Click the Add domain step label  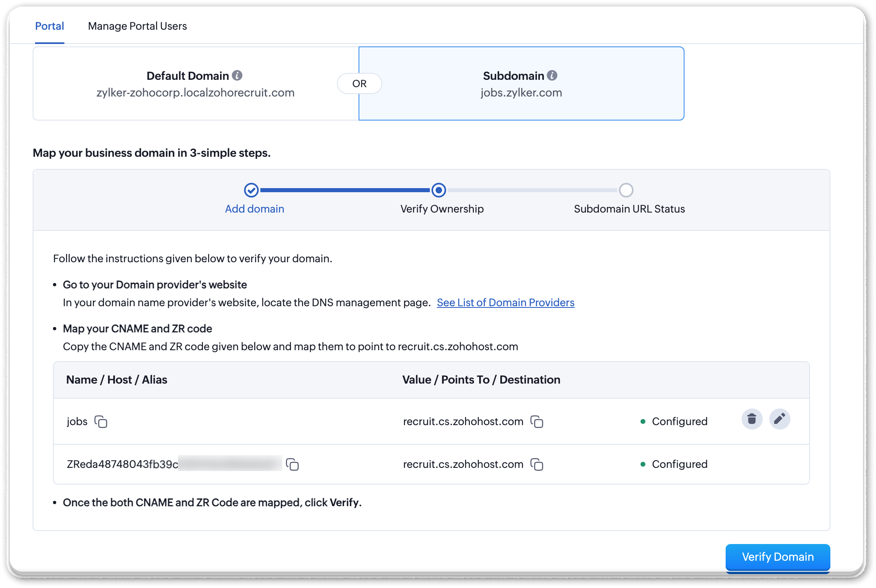tap(255, 209)
